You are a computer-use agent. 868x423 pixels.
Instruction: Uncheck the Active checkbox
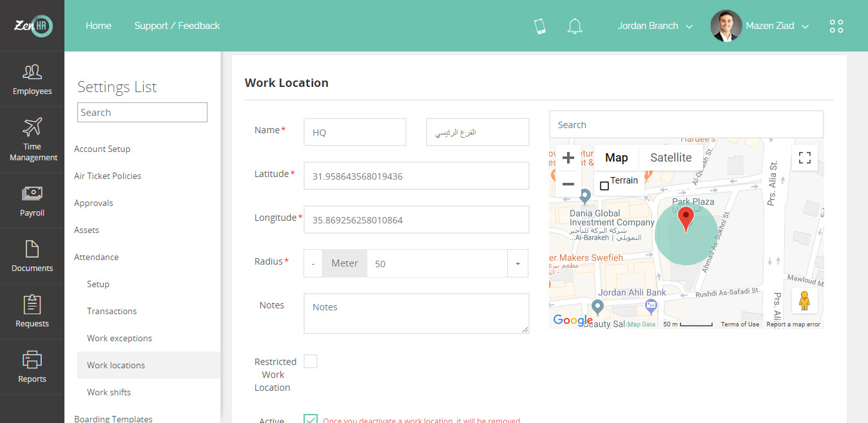coord(311,418)
